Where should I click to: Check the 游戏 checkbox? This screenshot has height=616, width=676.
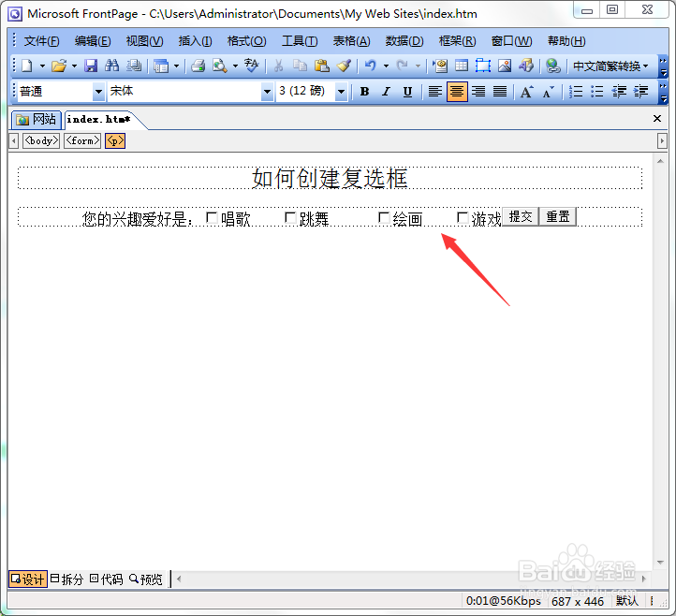[x=463, y=218]
